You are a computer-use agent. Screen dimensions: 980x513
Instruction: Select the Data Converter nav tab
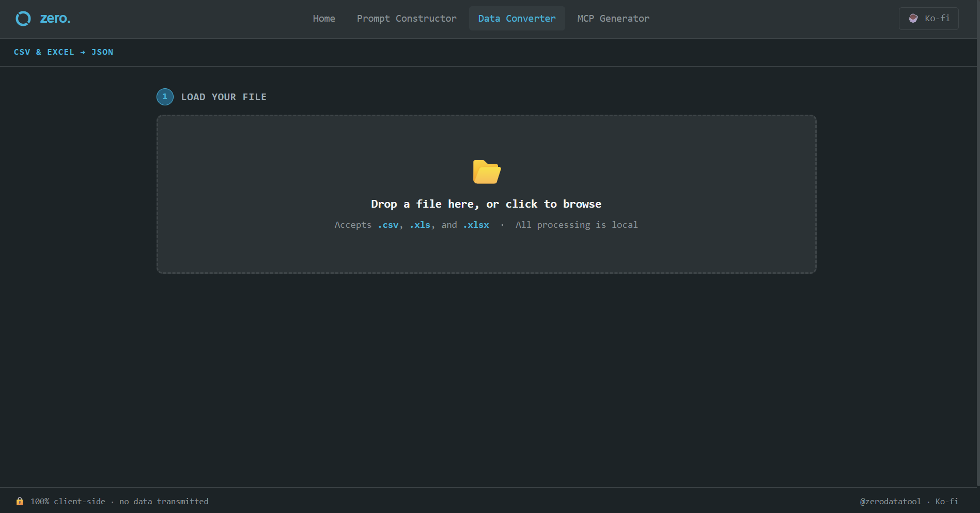click(517, 19)
